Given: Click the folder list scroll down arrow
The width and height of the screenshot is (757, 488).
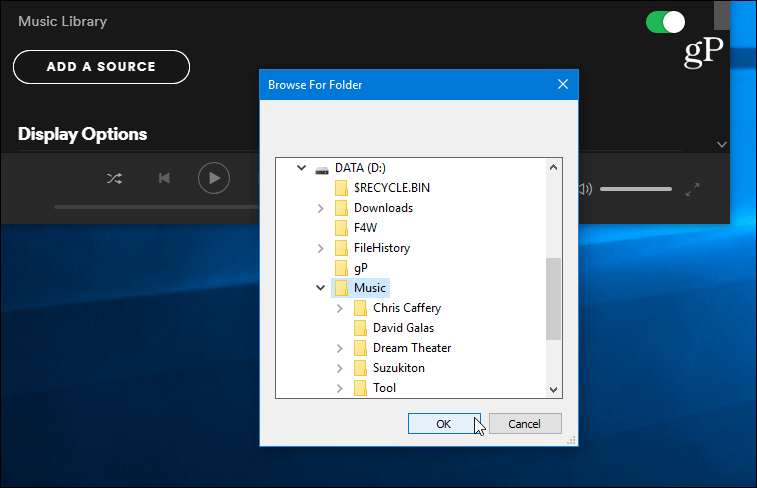Looking at the screenshot, I should tap(554, 390).
